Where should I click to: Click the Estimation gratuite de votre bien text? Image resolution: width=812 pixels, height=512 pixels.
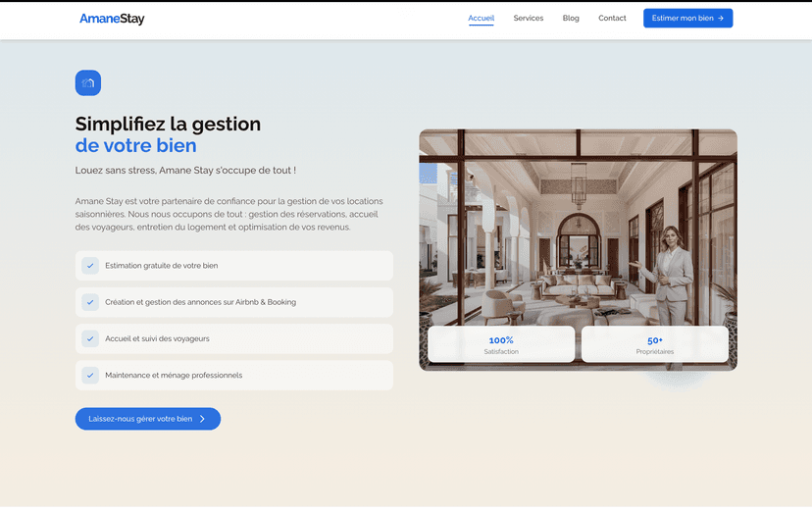tap(161, 266)
